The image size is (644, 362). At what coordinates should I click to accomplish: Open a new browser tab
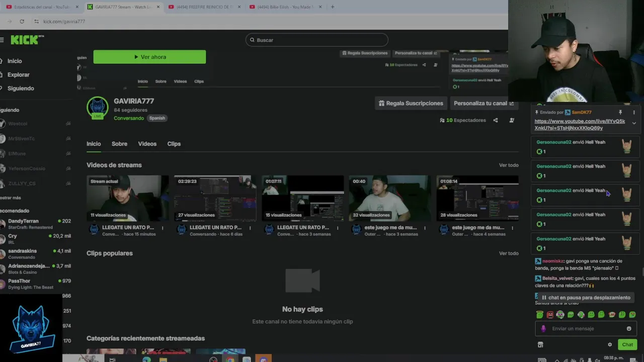point(333,7)
